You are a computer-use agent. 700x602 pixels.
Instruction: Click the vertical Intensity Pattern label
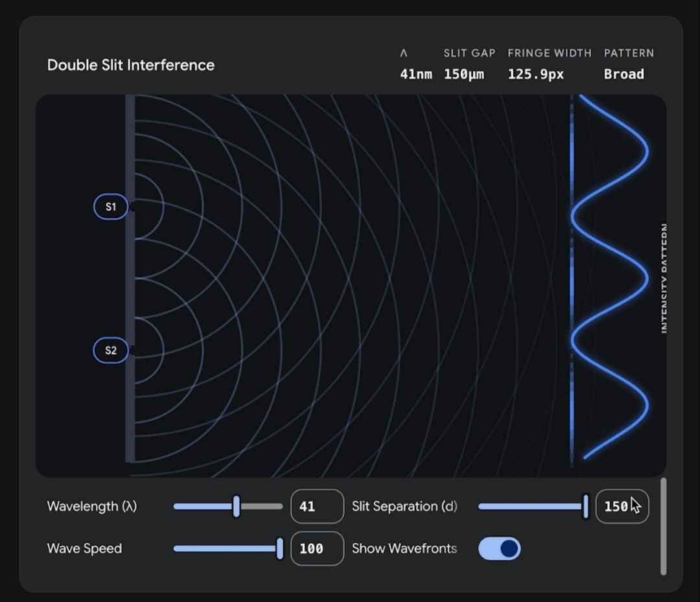click(x=664, y=279)
